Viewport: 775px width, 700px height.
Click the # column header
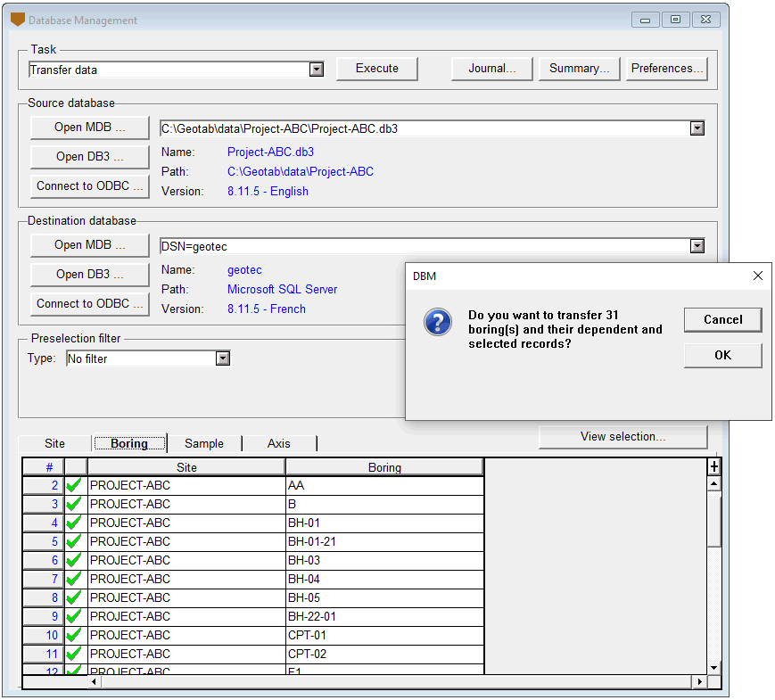(44, 467)
